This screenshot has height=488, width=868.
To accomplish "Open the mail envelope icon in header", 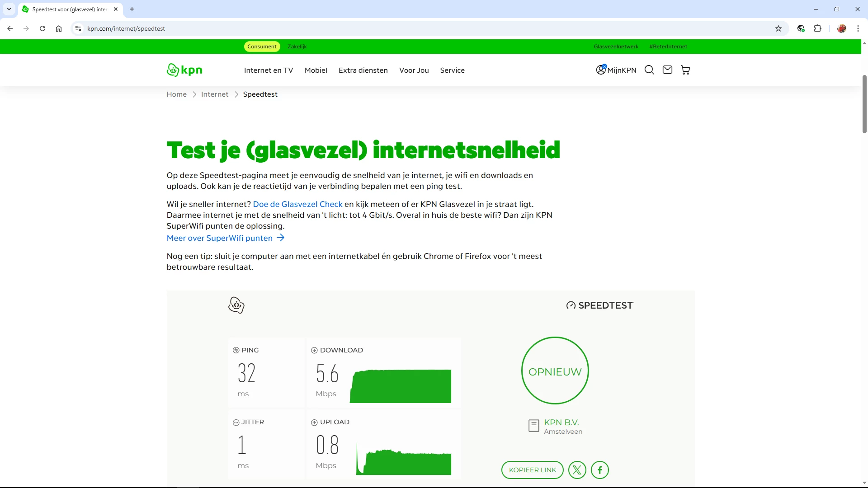I will point(667,70).
